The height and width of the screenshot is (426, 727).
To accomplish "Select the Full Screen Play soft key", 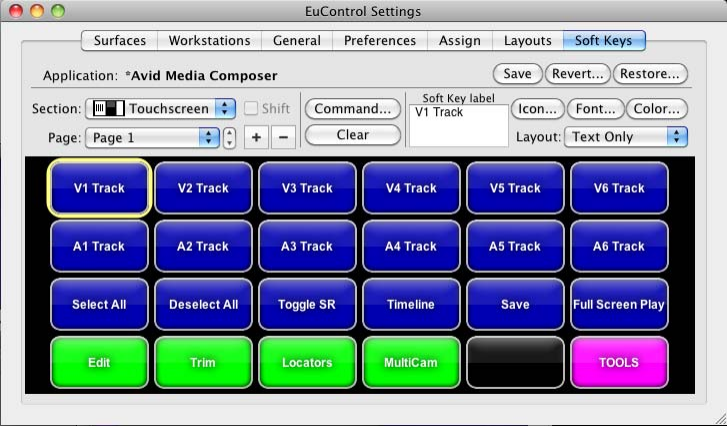I will pos(619,304).
